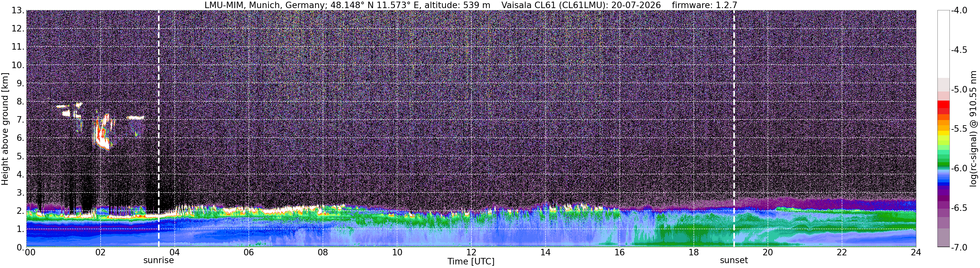The image size is (980, 268).
Task: Click the height axis tick label 13.
Action: tap(18, 11)
